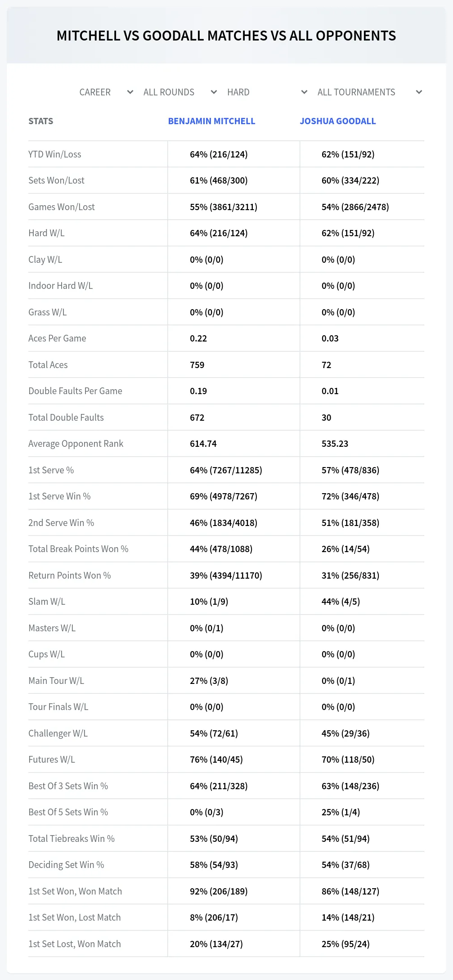Open Benjamin Mitchell player link
The width and height of the screenshot is (453, 980).
pyautogui.click(x=211, y=121)
